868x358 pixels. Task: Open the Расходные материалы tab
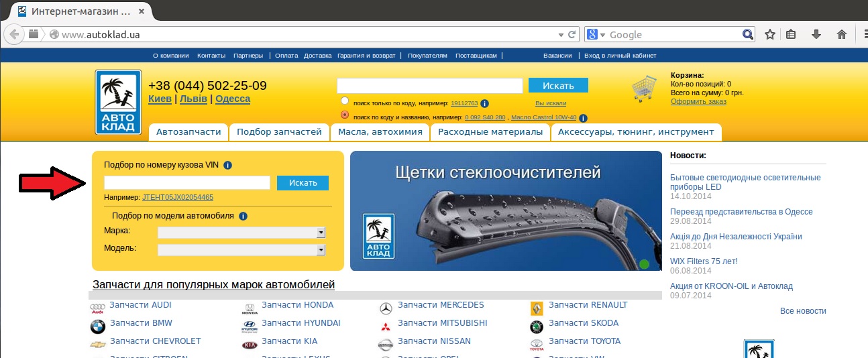490,132
